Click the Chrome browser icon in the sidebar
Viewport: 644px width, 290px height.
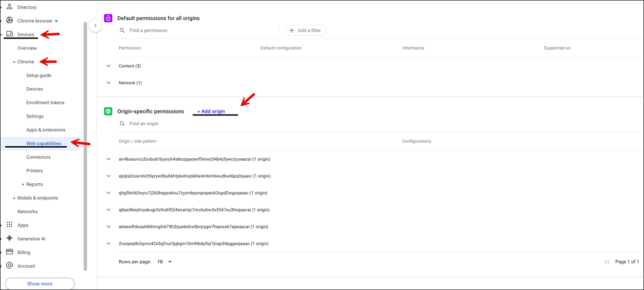tap(9, 20)
